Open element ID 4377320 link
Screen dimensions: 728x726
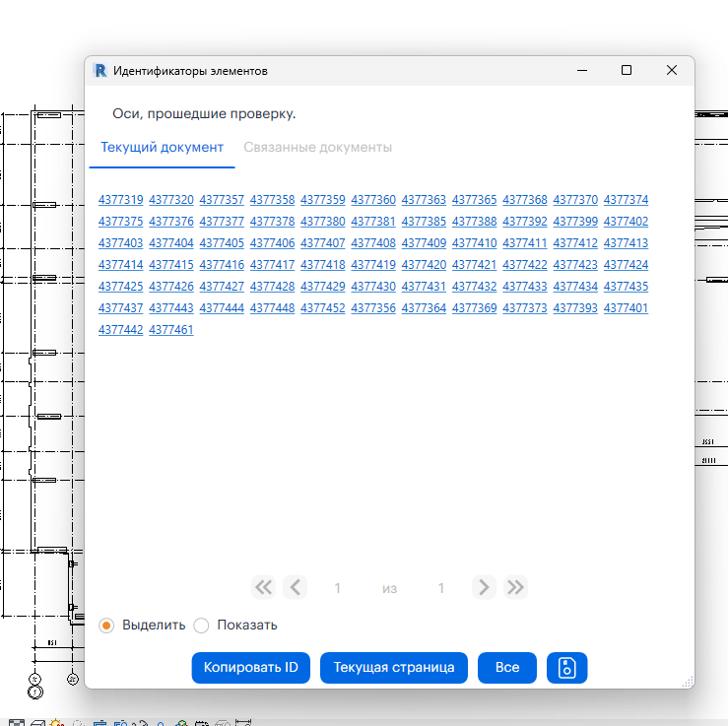pyautogui.click(x=171, y=200)
